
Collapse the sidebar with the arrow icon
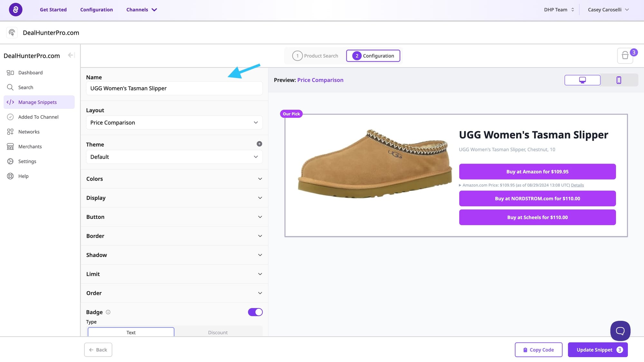71,55
